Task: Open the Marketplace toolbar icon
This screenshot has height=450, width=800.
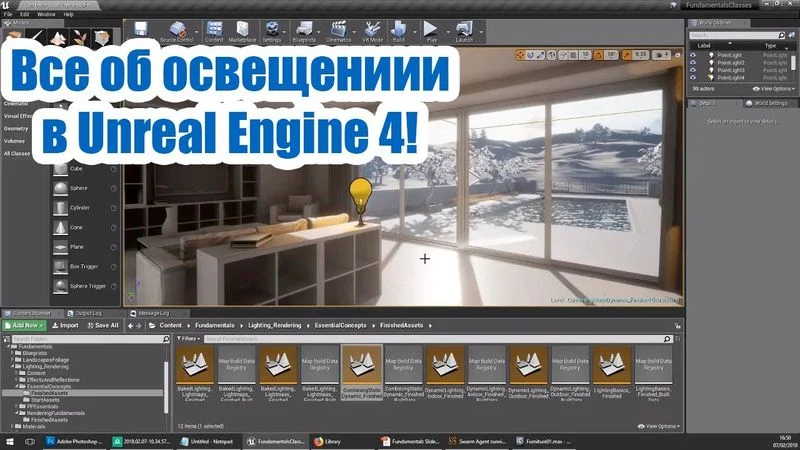Action: point(242,30)
